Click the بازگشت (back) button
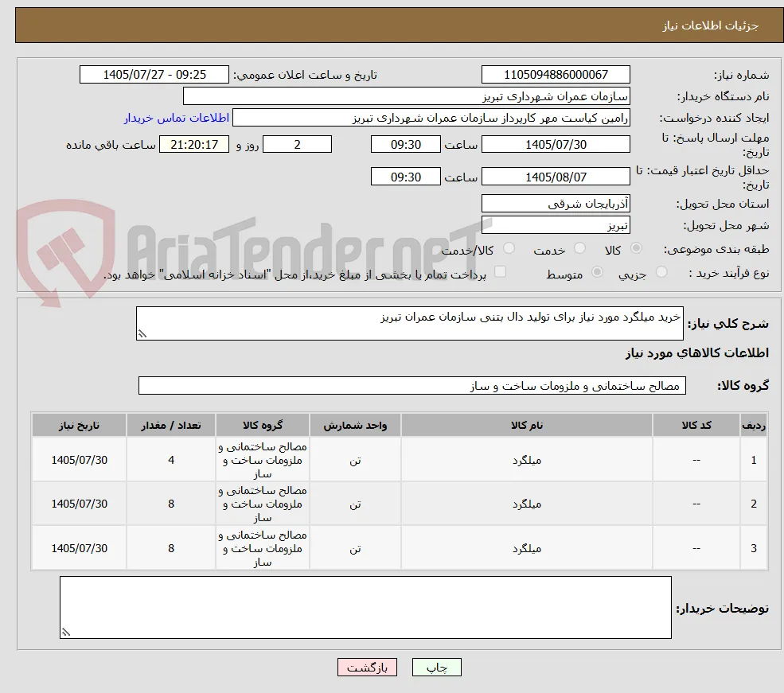The width and height of the screenshot is (784, 693). coord(367,667)
